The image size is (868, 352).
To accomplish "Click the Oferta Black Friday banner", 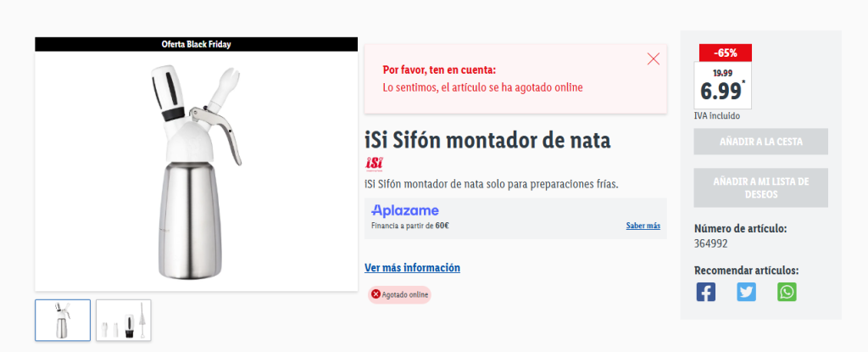I will tap(196, 44).
